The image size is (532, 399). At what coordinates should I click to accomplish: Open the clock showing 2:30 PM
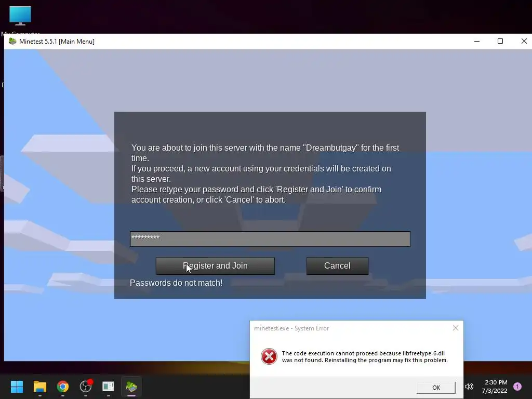coord(495,387)
